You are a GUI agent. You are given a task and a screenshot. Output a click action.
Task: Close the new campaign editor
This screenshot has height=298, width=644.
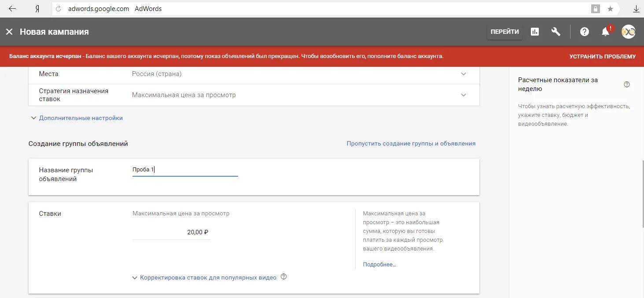[x=9, y=32]
